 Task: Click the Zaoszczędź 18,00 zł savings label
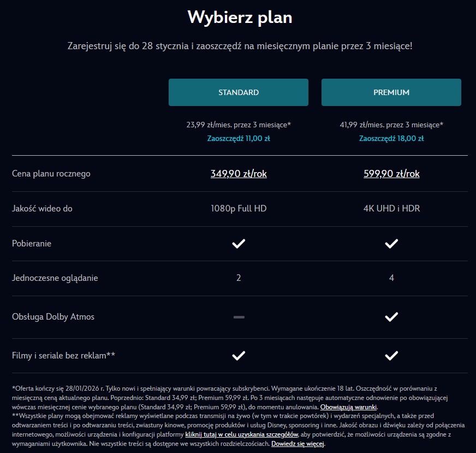[x=391, y=138]
